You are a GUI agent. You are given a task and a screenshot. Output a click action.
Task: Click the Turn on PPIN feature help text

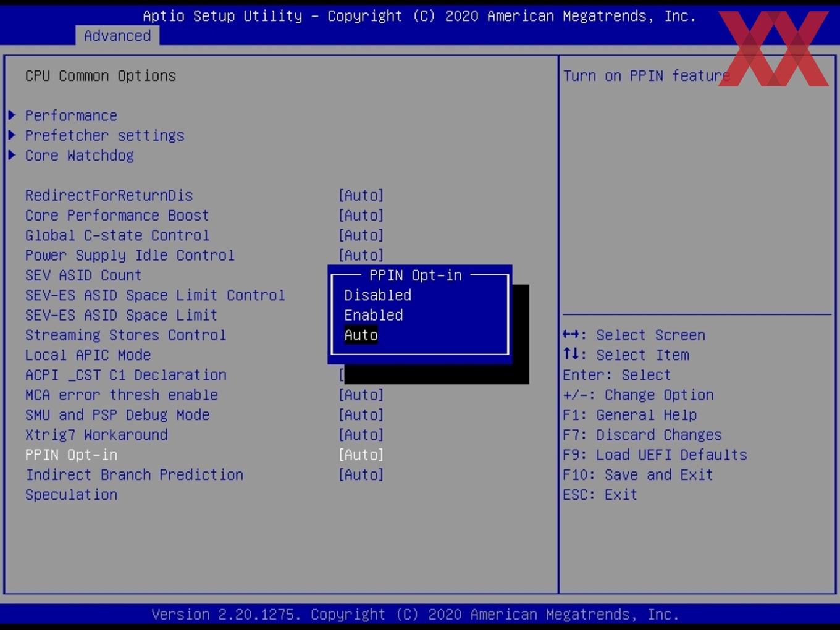[x=646, y=75]
